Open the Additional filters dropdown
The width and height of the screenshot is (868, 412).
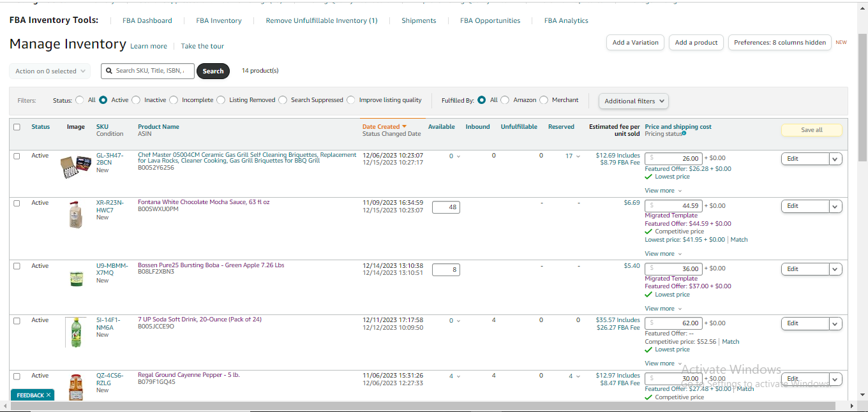click(634, 101)
